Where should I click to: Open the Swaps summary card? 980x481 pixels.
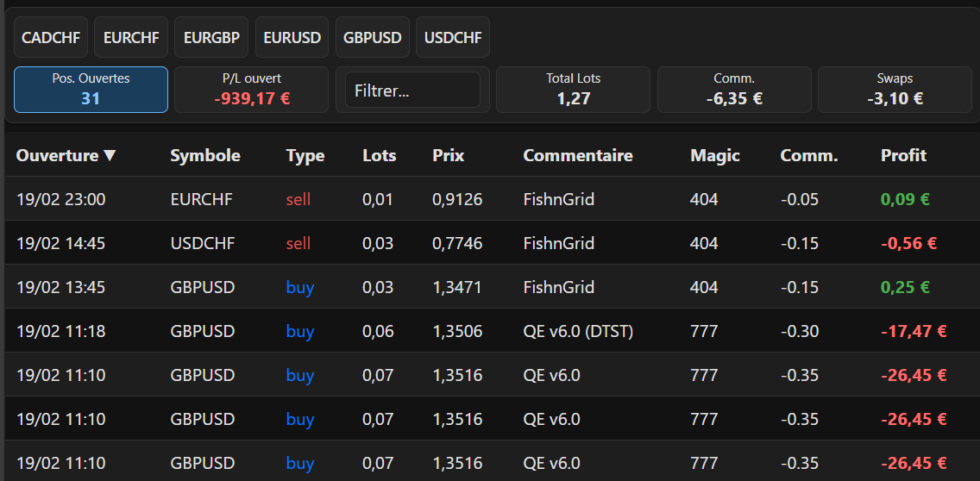895,90
